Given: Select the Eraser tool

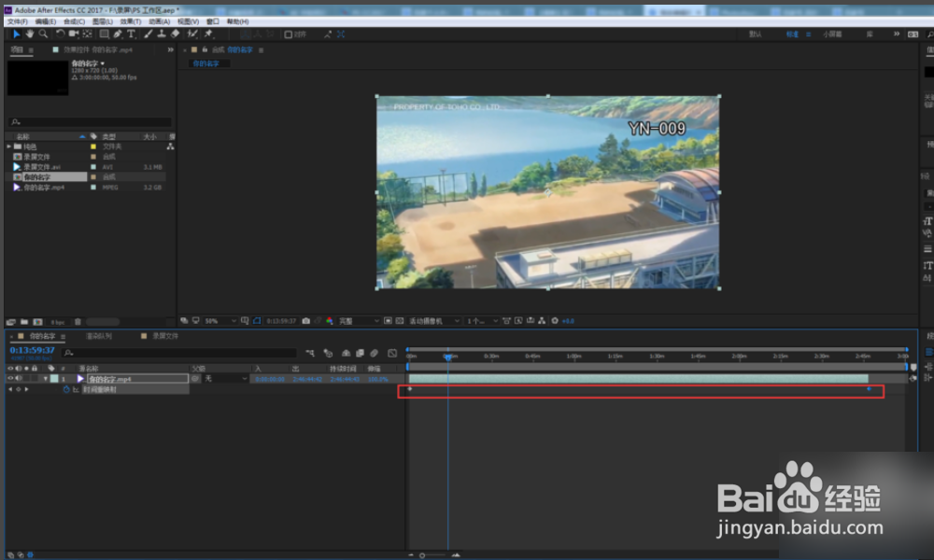Looking at the screenshot, I should [x=176, y=34].
